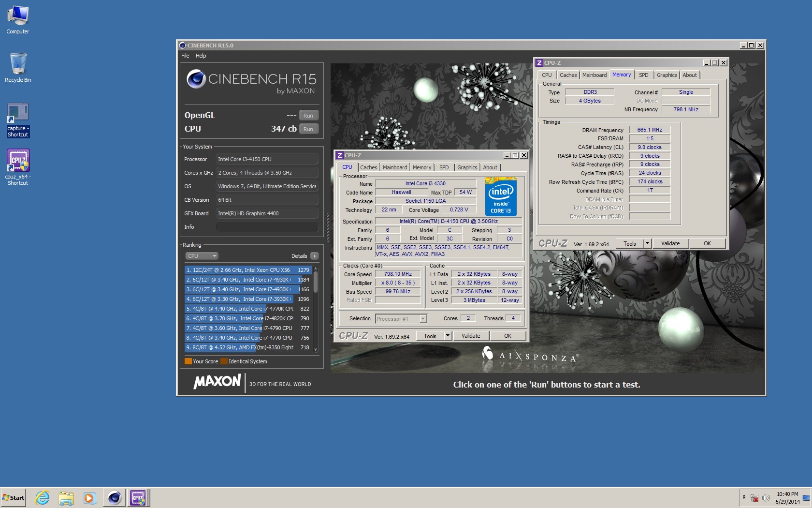Click the ranking list scrollbar thumb
Viewport: 812px width, 508px height.
pyautogui.click(x=316, y=282)
